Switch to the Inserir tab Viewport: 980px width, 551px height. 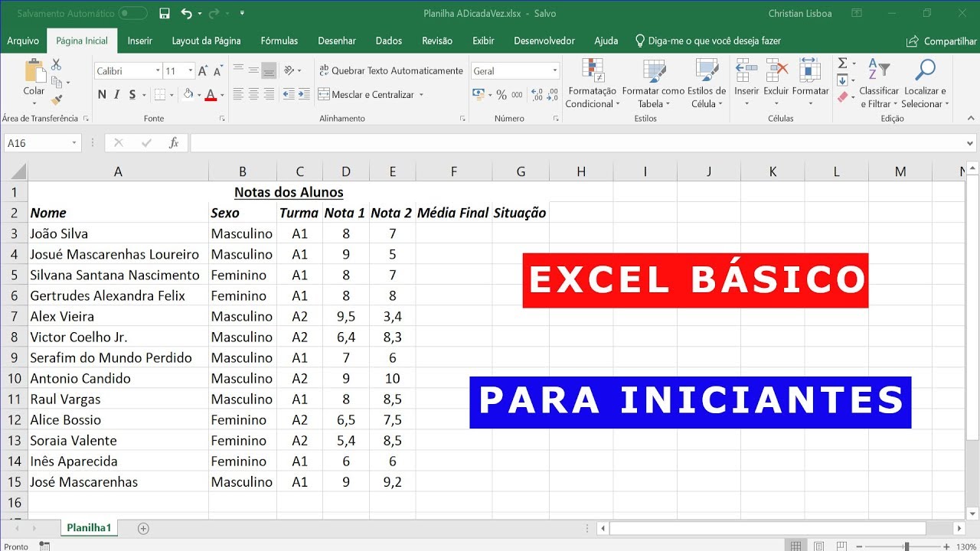click(x=139, y=41)
